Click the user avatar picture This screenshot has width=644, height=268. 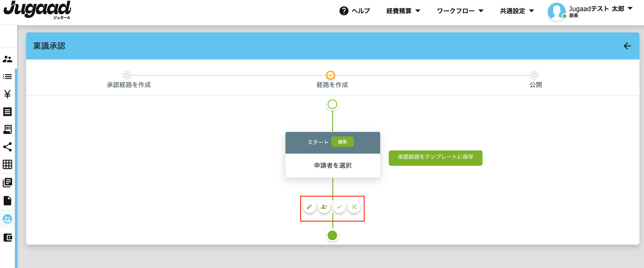(557, 11)
